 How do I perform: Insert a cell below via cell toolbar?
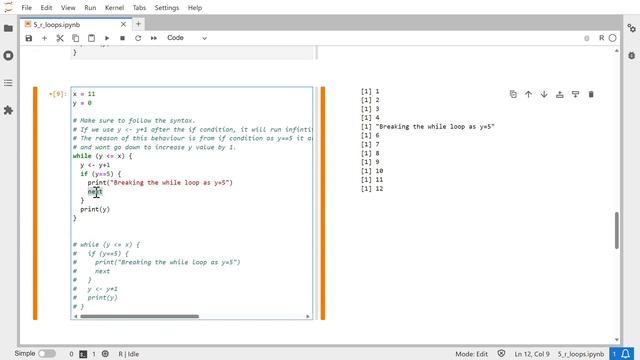click(x=576, y=94)
